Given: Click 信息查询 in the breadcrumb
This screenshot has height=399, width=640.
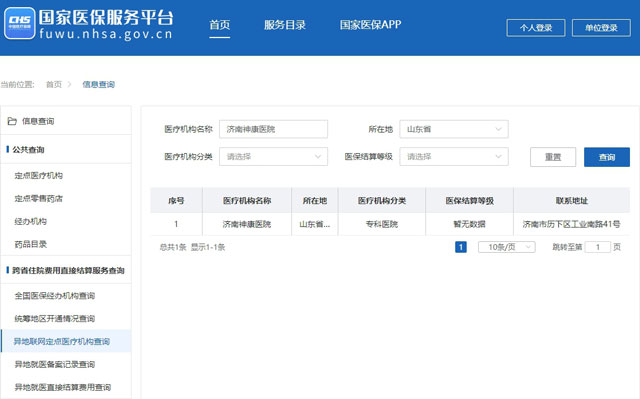Looking at the screenshot, I should (98, 84).
